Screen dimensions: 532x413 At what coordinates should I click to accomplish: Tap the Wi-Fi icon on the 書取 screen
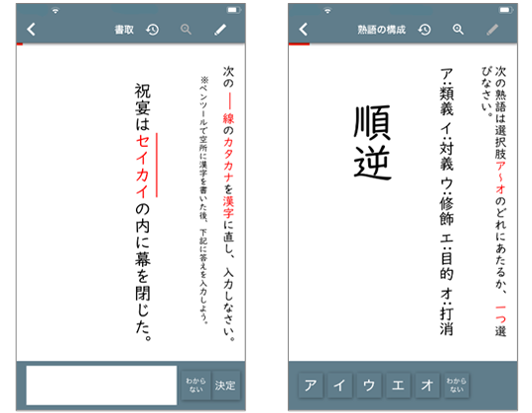pos(55,11)
